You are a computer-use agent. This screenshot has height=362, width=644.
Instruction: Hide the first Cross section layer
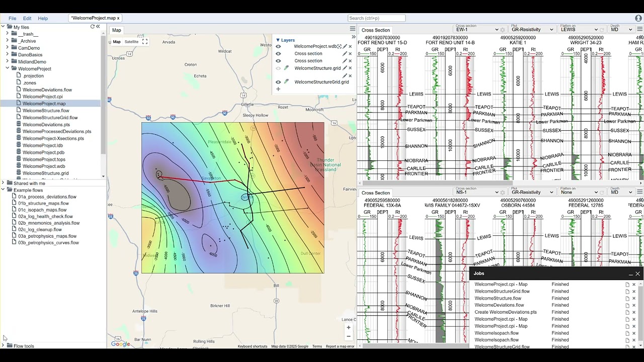(278, 54)
